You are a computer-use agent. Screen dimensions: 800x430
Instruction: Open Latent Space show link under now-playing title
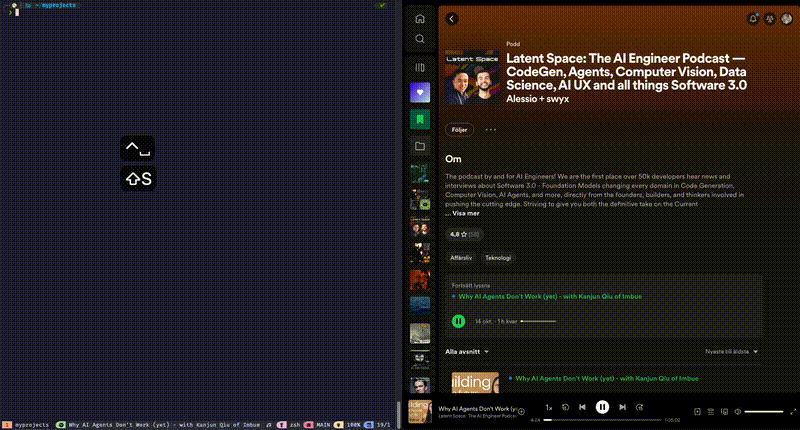pyautogui.click(x=478, y=416)
